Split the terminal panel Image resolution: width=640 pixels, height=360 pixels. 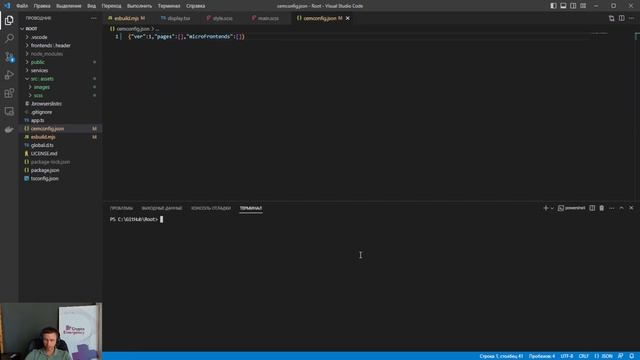coord(592,208)
